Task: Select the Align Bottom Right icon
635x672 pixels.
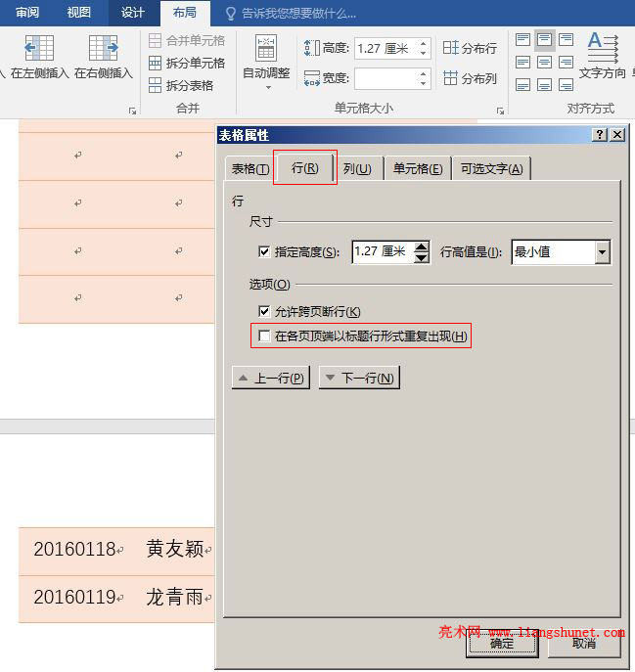Action: [566, 85]
